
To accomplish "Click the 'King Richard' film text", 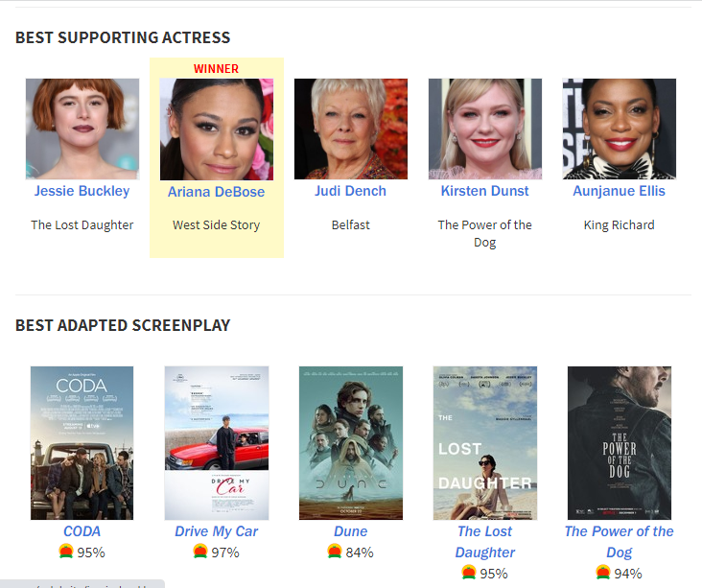I will point(620,224).
